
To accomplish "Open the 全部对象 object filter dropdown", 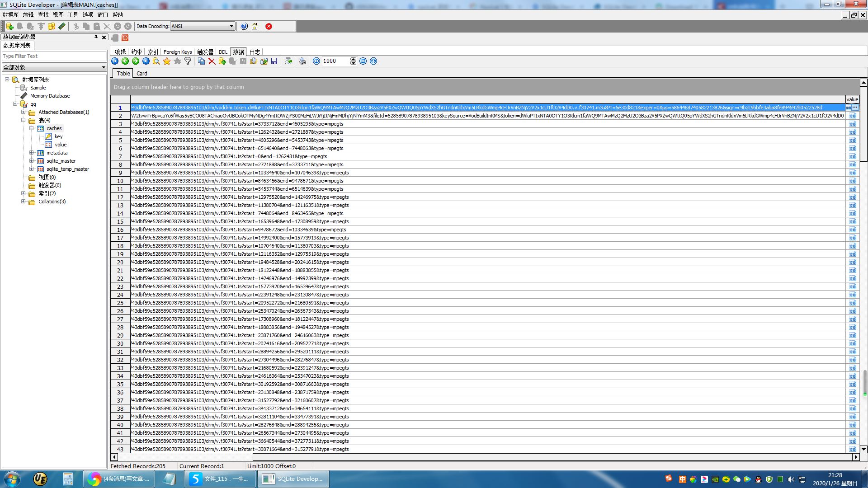I will (104, 67).
